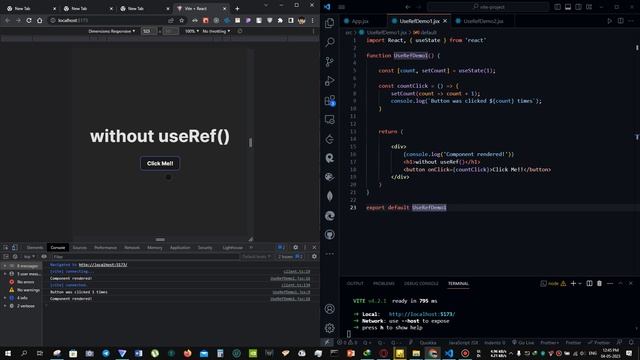Close the UseRefDemo1.jsx tab
This screenshot has width=640, height=360.
445,21
